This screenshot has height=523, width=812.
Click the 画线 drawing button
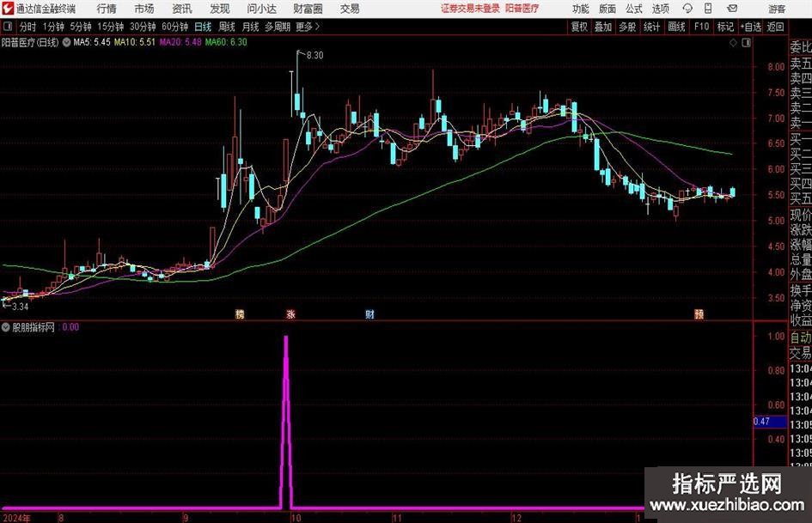676,27
